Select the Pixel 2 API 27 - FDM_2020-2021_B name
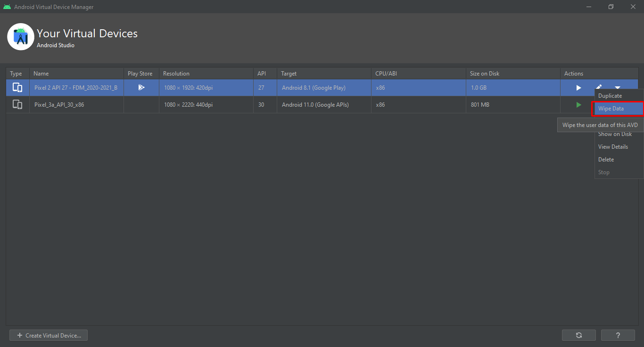This screenshot has height=347, width=644. pyautogui.click(x=76, y=88)
